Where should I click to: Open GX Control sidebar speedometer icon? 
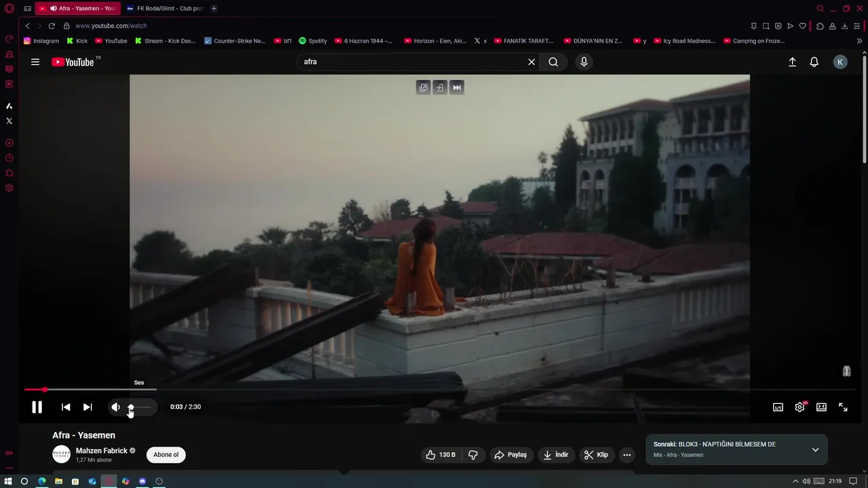click(9, 39)
